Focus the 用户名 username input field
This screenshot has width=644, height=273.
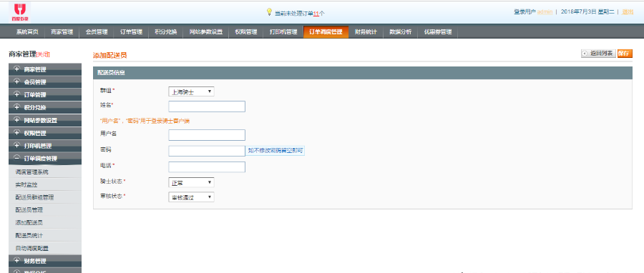(207, 135)
